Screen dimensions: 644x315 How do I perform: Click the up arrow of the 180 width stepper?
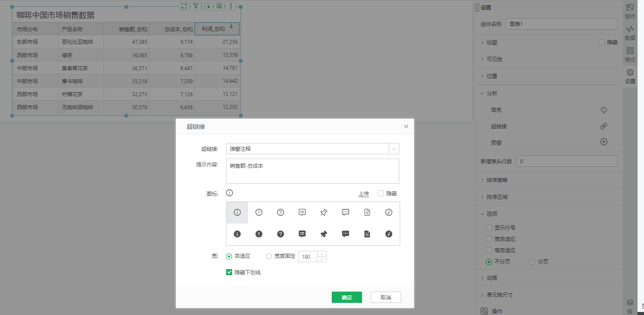point(323,254)
